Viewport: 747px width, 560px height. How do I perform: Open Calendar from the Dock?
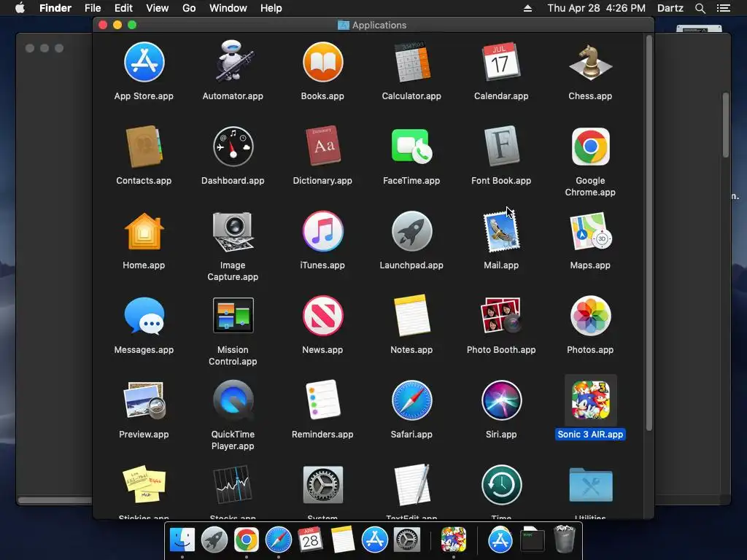pyautogui.click(x=311, y=540)
